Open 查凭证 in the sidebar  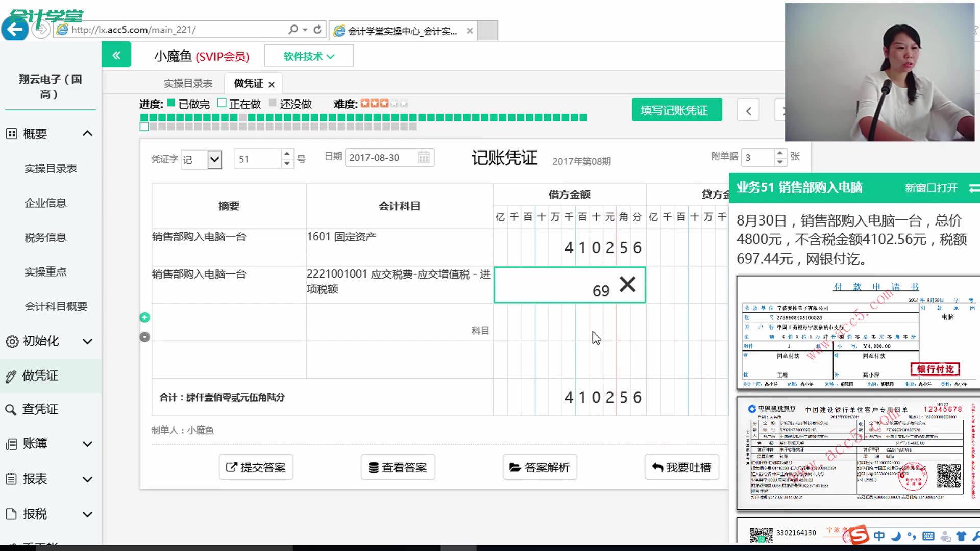40,409
